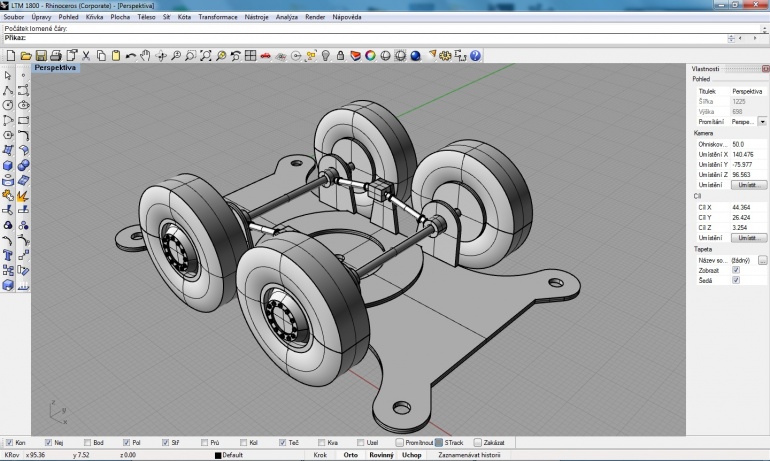The image size is (770, 461).
Task: Click the Cut scissors icon
Action: [x=86, y=55]
